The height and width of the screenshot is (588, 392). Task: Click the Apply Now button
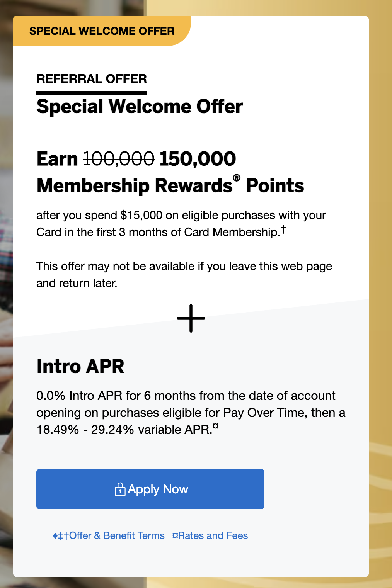[x=150, y=489]
